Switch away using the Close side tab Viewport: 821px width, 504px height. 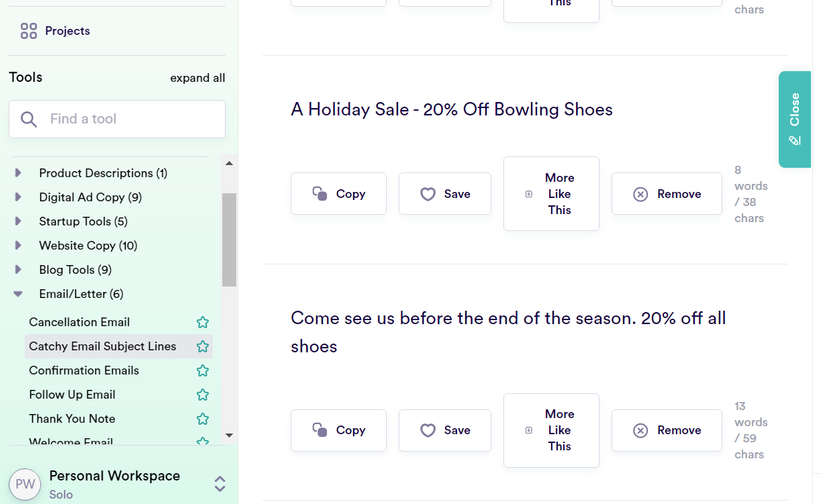point(795,111)
